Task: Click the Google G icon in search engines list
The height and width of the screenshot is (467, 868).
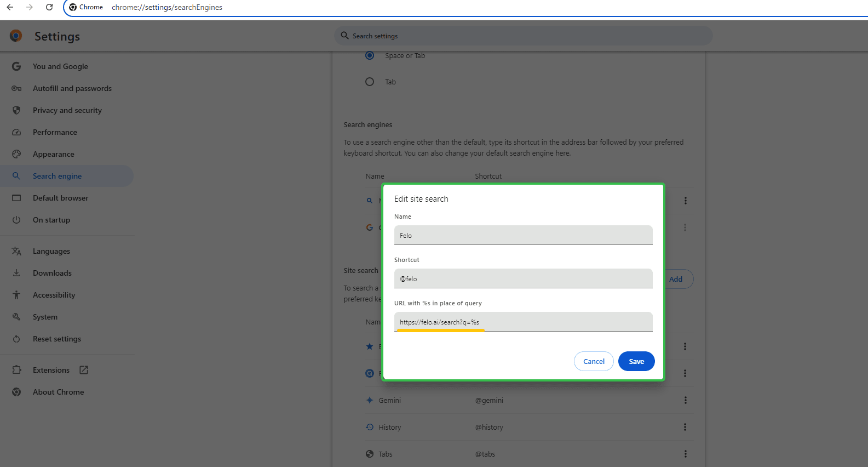Action: coord(370,227)
